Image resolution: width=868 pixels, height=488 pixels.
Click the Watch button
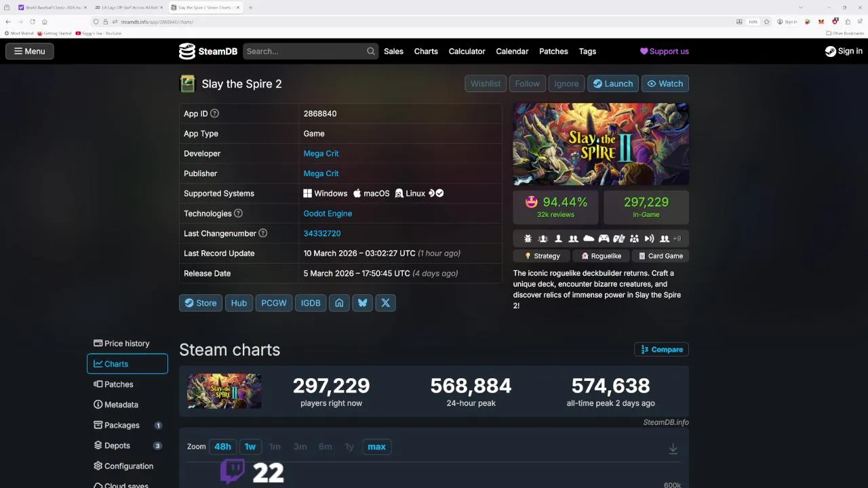click(665, 84)
